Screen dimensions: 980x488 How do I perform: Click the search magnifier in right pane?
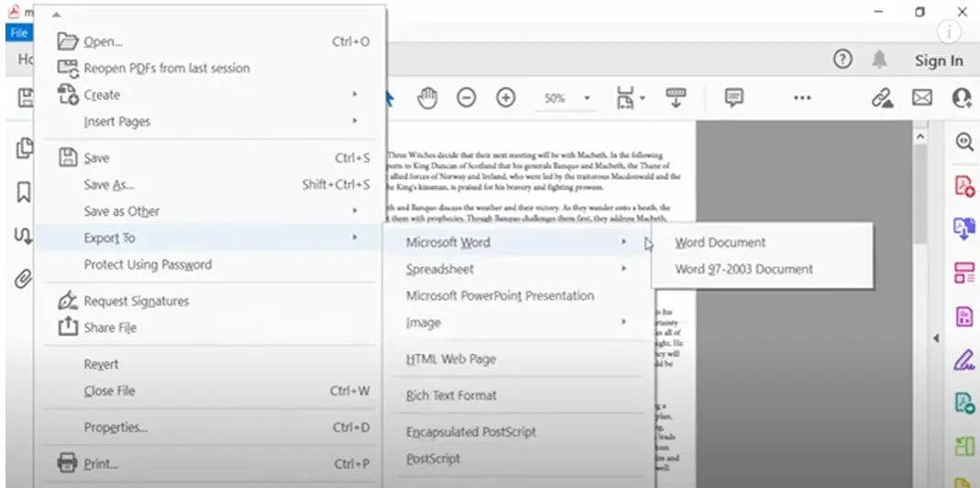[965, 142]
